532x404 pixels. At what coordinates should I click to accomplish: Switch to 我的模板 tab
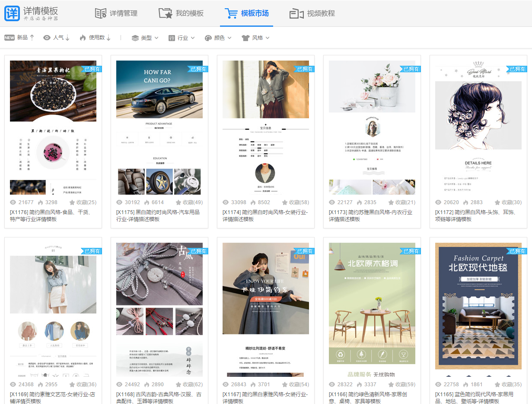click(x=181, y=13)
